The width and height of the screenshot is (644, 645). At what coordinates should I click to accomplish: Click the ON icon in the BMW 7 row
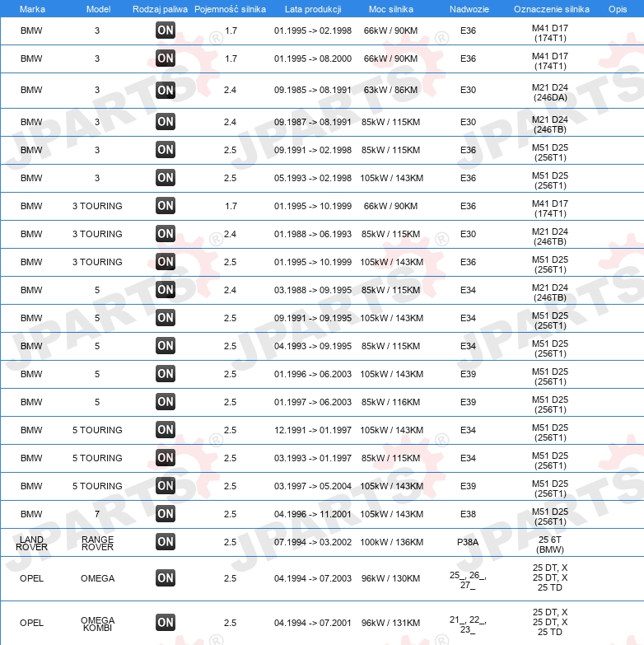coord(166,513)
